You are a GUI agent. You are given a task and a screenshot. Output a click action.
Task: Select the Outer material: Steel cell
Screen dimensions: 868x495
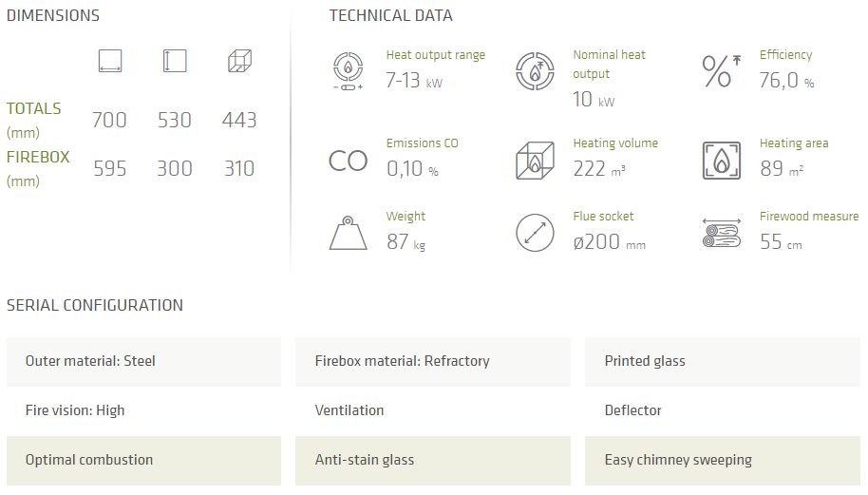pyautogui.click(x=143, y=361)
